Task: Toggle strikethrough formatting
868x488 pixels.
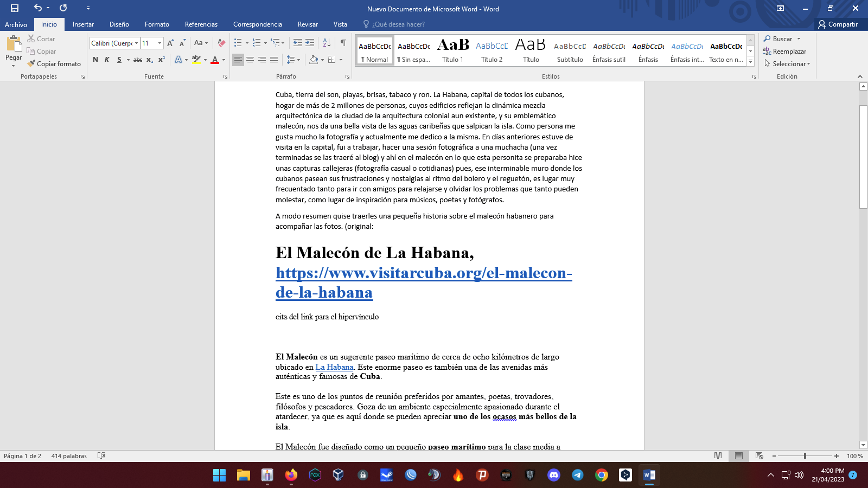Action: (x=138, y=60)
